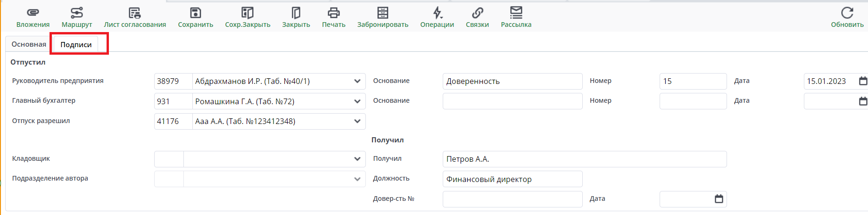This screenshot has width=868, height=215.
Task: Click the Рассылка mailing icon
Action: (x=516, y=13)
